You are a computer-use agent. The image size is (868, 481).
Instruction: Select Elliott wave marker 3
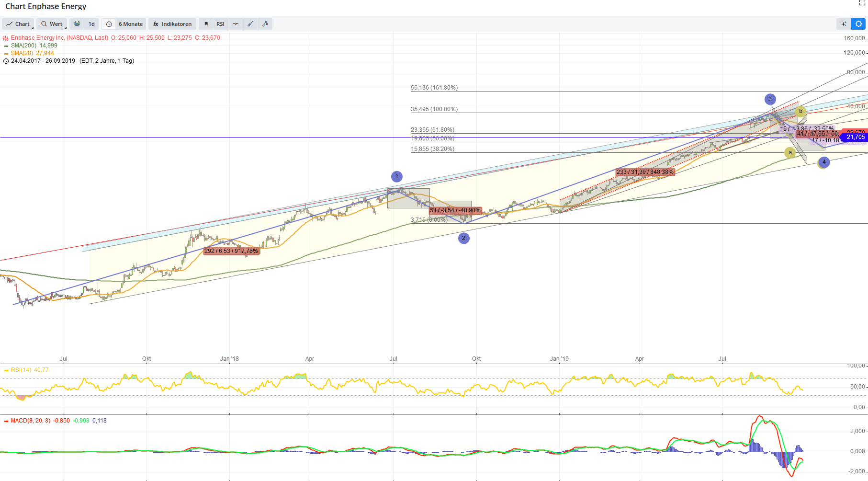tap(770, 100)
